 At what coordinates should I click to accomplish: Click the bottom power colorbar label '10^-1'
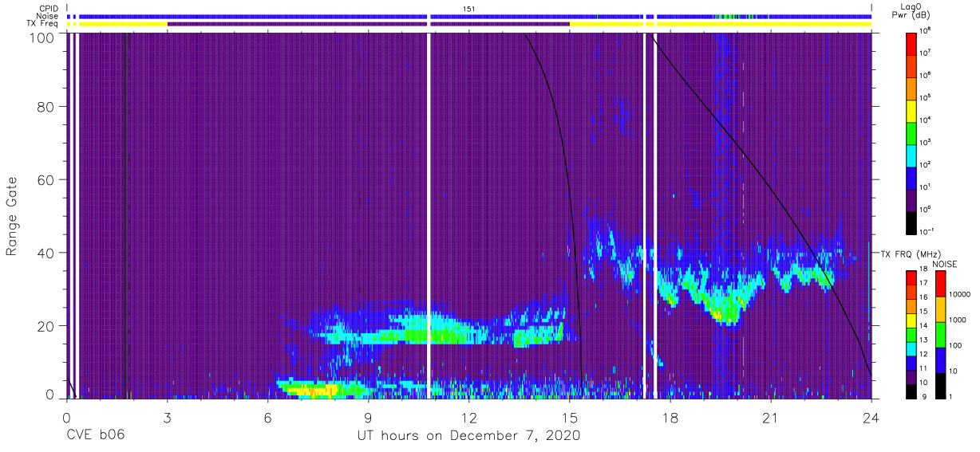(x=928, y=231)
